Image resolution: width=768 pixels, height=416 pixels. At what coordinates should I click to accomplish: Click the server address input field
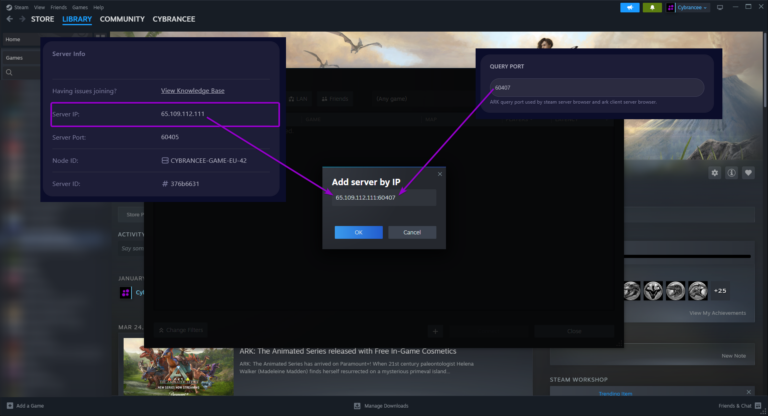[384, 197]
